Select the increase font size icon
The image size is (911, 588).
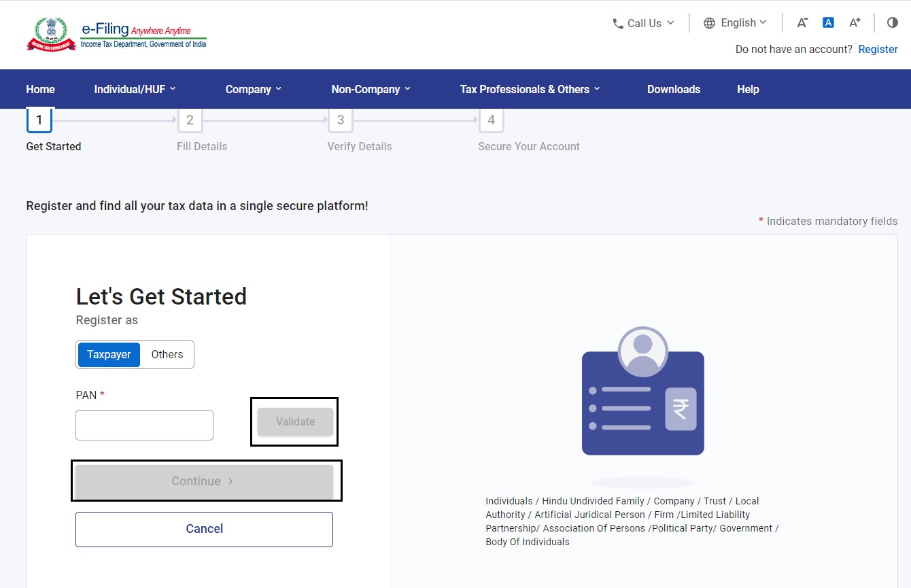click(854, 22)
